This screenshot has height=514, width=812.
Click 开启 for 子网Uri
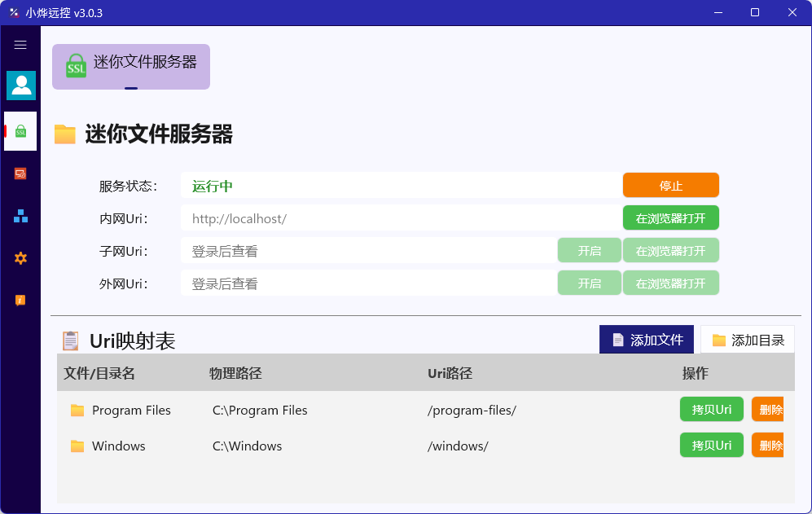pyautogui.click(x=590, y=251)
